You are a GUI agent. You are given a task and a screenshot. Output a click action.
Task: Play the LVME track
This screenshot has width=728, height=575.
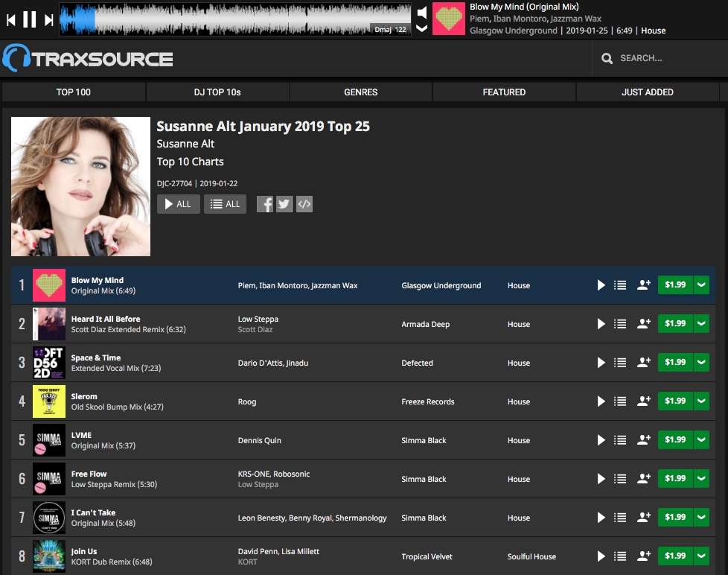tap(601, 440)
